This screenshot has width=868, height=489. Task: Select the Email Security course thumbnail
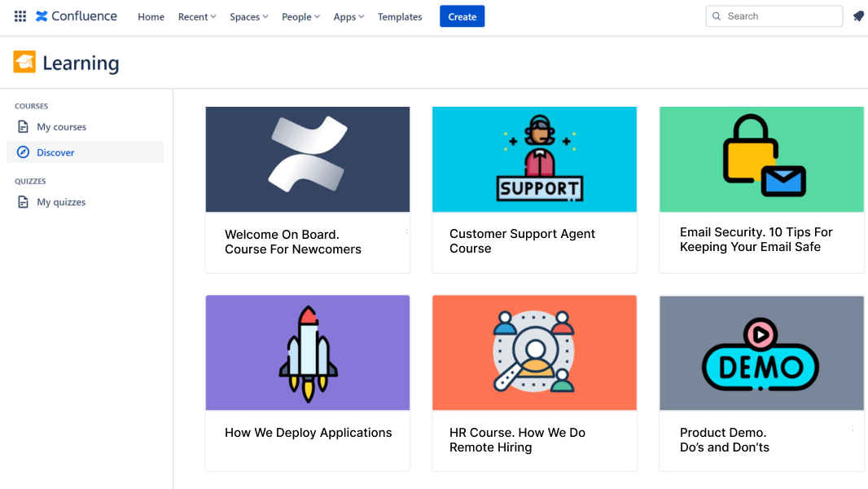pos(761,159)
